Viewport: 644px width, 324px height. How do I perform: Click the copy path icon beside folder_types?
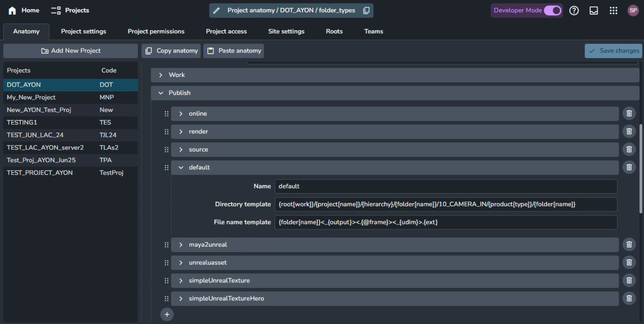point(366,11)
